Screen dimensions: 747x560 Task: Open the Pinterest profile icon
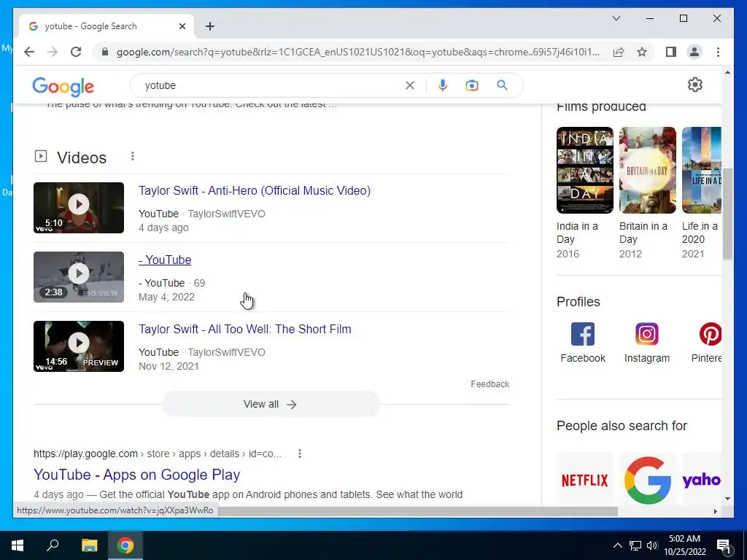710,334
